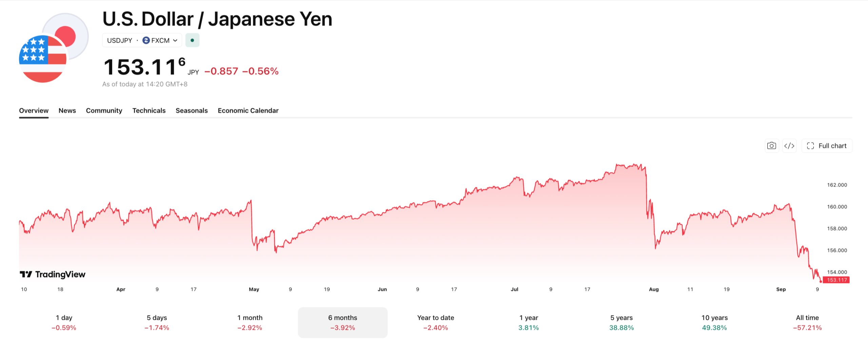Click the USD/JPY flag logo
The image size is (868, 347).
54,48
